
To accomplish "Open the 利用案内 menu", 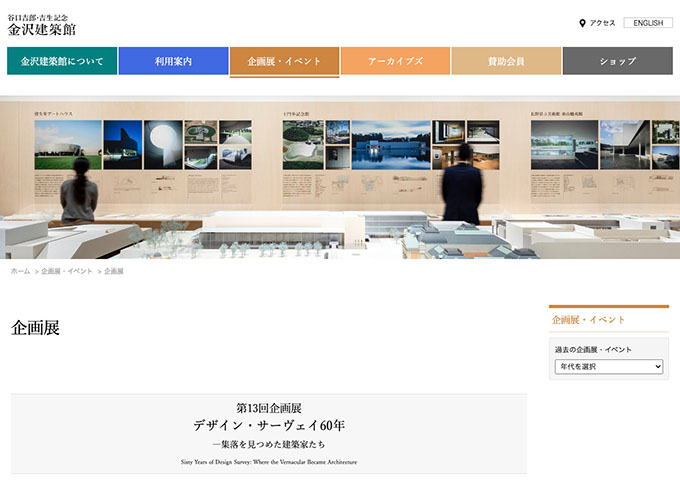I will pos(173,61).
